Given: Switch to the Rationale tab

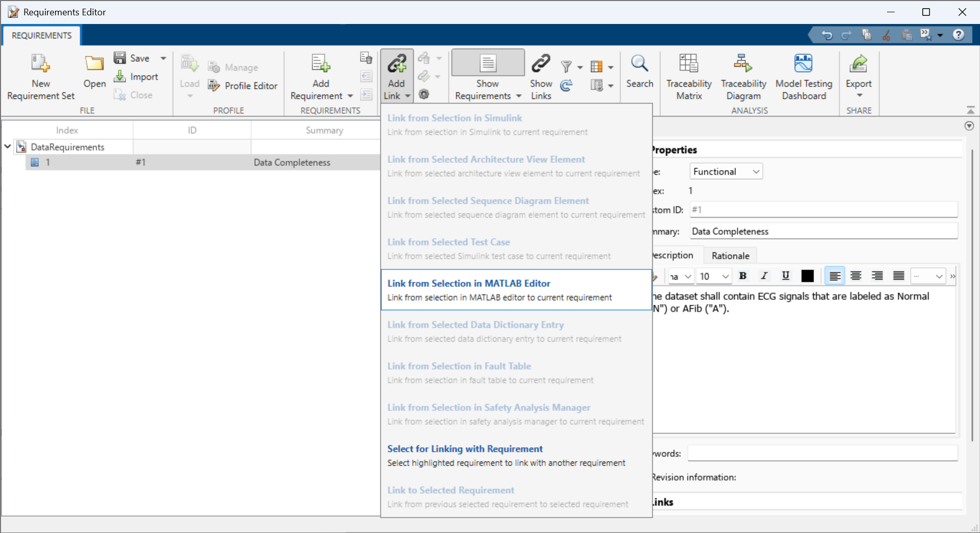Looking at the screenshot, I should point(730,255).
